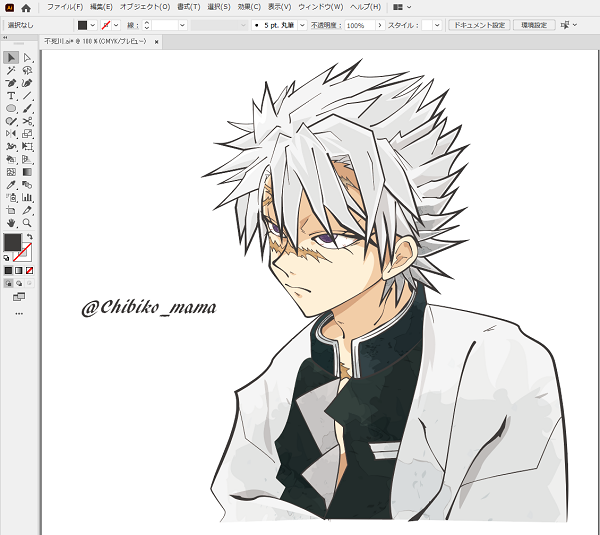Select the Blend tool
The image size is (600, 535).
[27, 185]
